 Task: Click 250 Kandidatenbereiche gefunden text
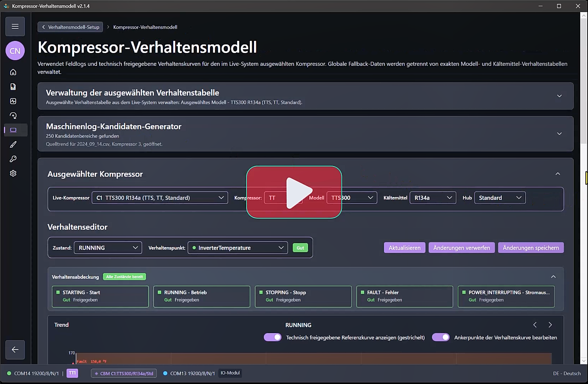(82, 136)
